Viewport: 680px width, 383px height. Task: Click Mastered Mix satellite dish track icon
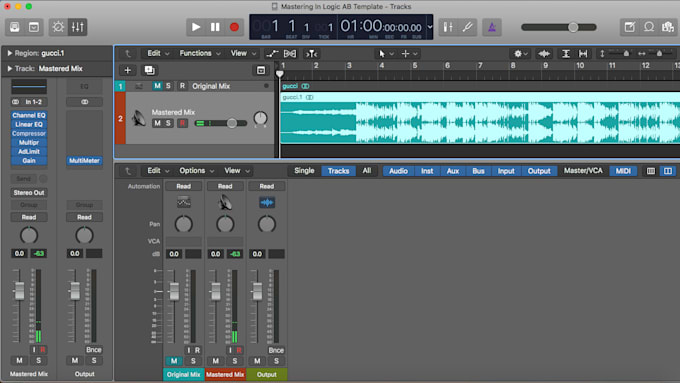click(x=139, y=118)
